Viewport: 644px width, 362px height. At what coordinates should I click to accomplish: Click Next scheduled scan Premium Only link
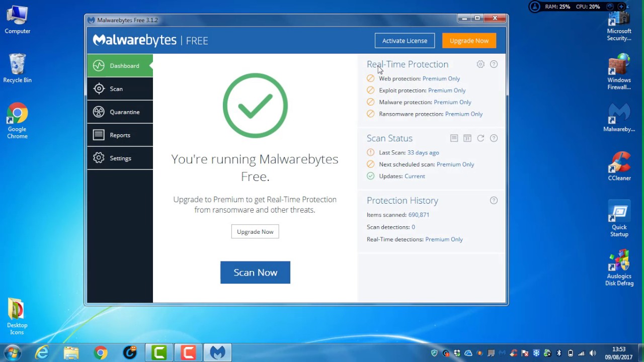coord(455,164)
